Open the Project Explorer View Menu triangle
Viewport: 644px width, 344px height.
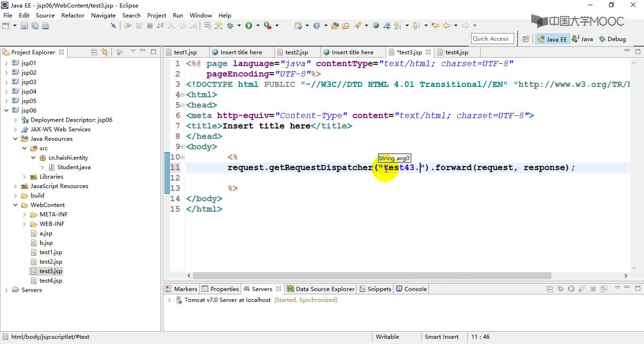click(x=133, y=51)
